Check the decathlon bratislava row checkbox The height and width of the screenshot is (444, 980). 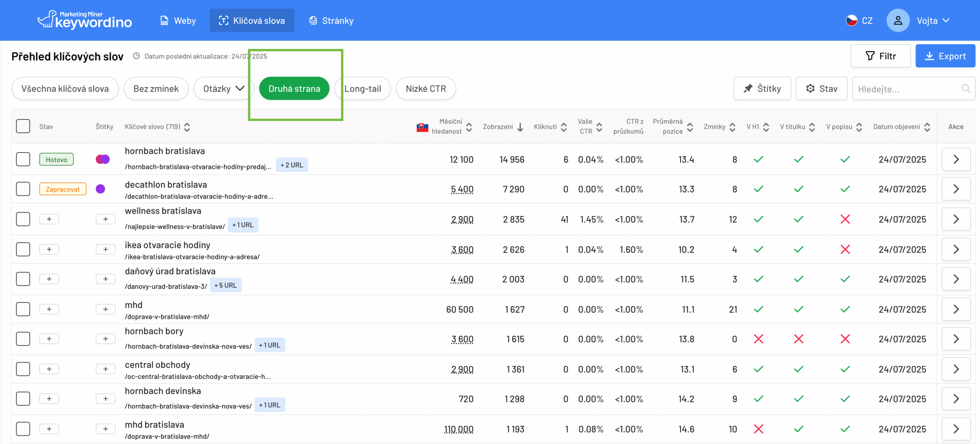(x=23, y=189)
